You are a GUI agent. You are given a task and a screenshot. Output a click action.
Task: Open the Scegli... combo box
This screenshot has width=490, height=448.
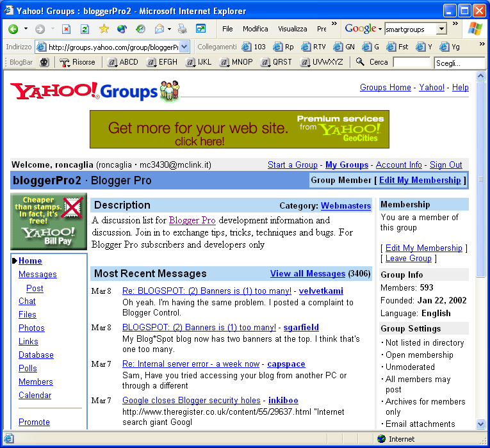pos(459,63)
